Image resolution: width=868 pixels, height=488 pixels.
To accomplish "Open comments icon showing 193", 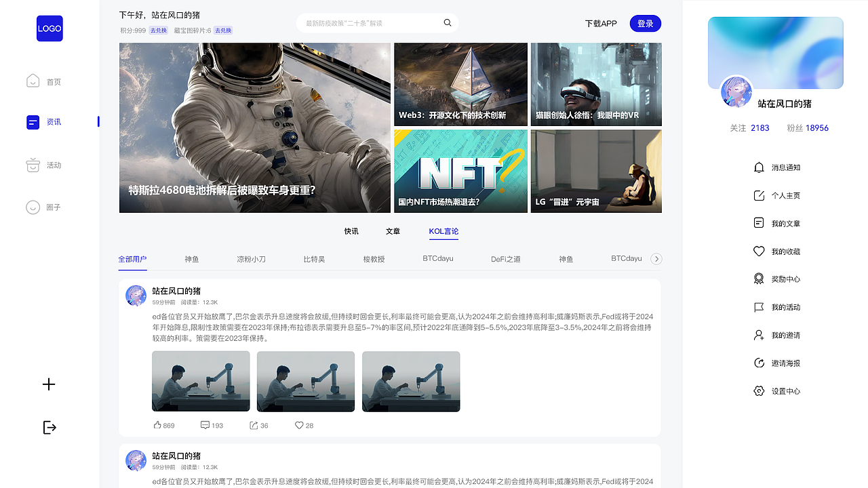I will pyautogui.click(x=205, y=425).
